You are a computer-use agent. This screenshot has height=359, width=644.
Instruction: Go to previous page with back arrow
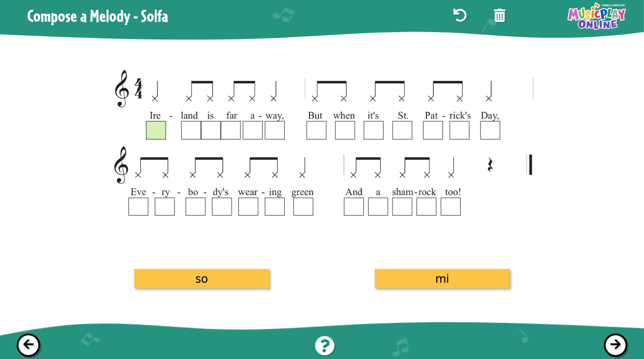[29, 345]
